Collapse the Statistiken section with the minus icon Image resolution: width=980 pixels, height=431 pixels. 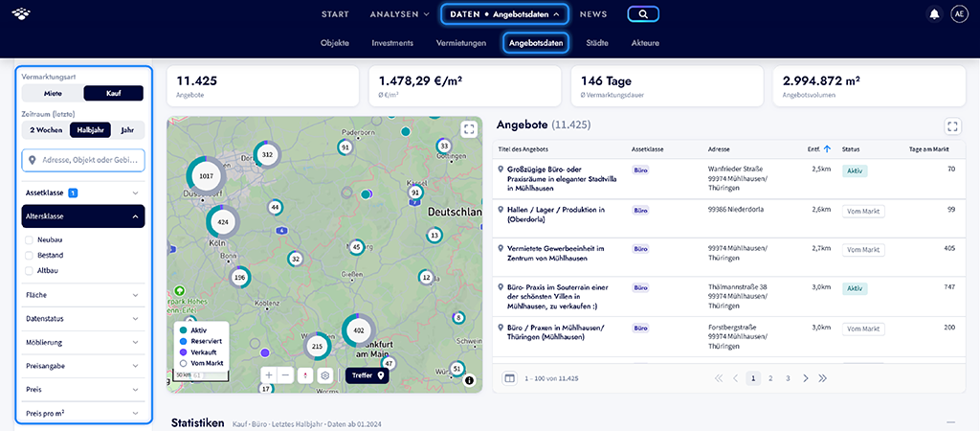(952, 423)
